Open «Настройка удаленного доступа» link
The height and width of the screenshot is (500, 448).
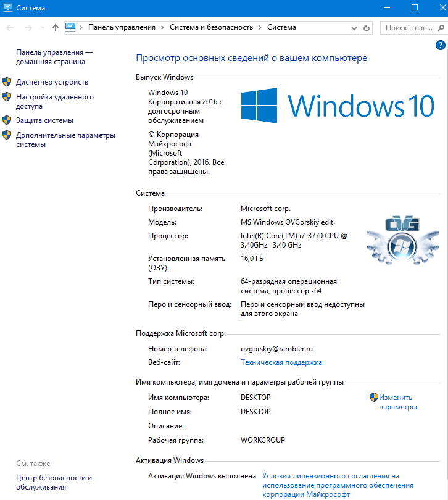pos(55,101)
